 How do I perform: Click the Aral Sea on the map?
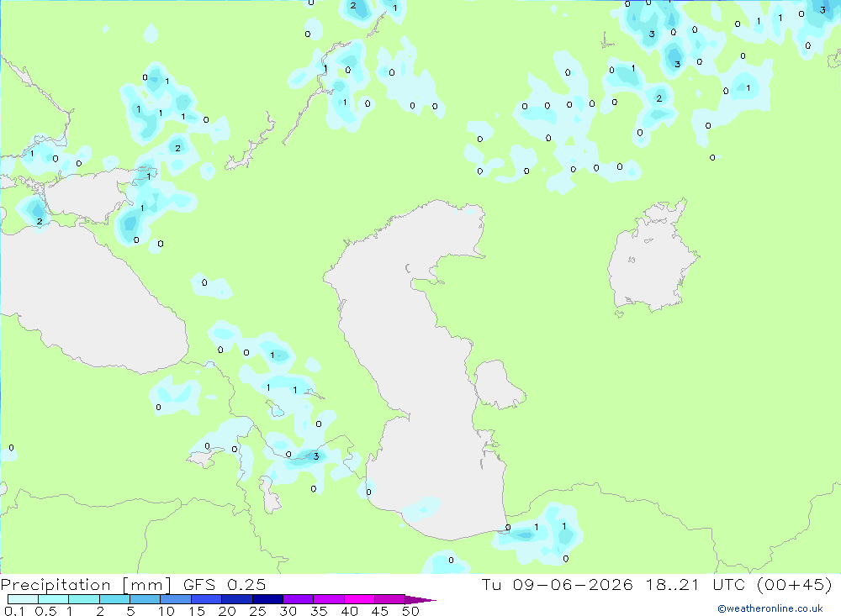(x=652, y=257)
